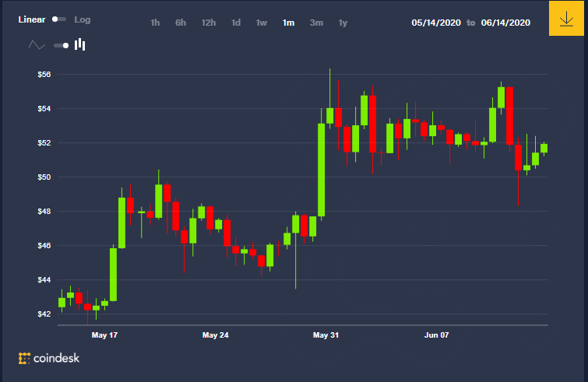Switch to the 1d time range

[236, 23]
